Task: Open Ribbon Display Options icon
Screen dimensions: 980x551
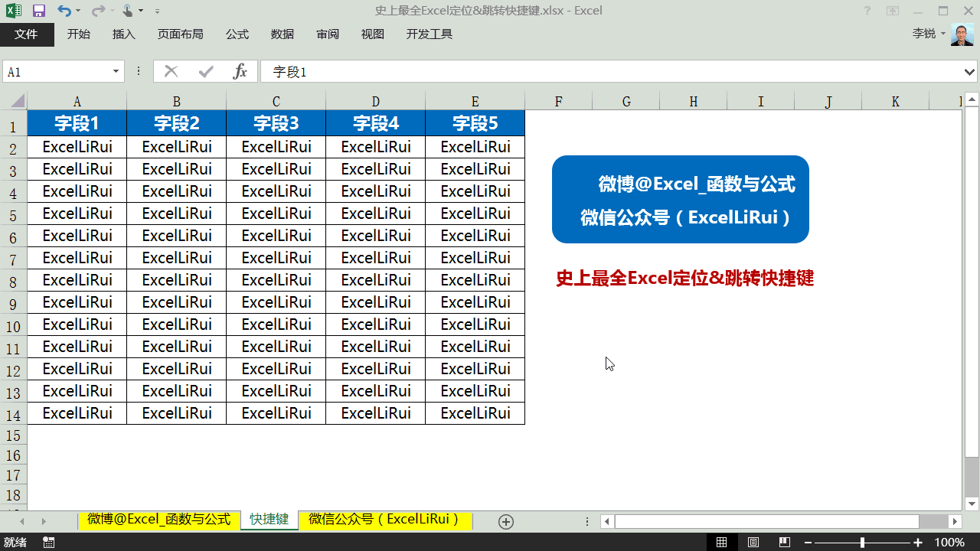Action: tap(892, 11)
